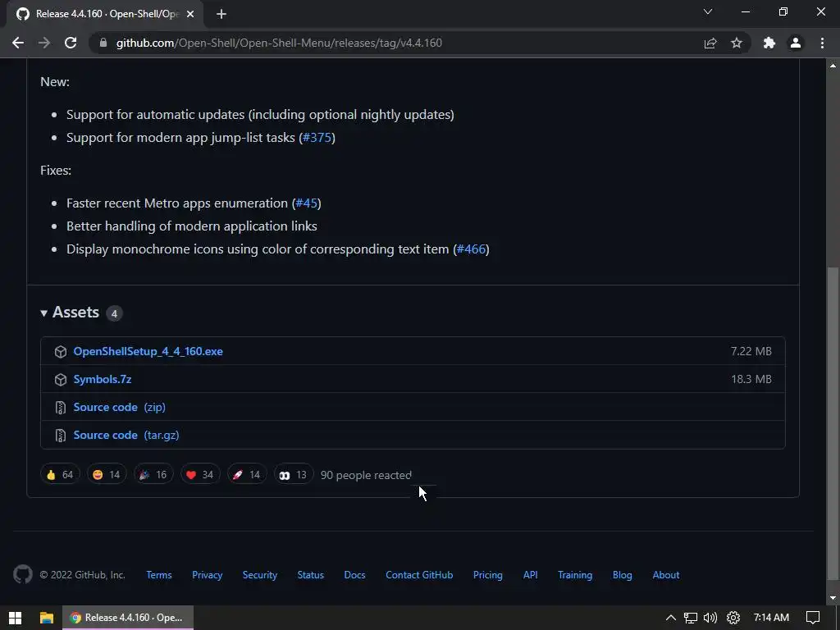The width and height of the screenshot is (840, 630).
Task: Open issue #466 link
Action: tap(471, 249)
